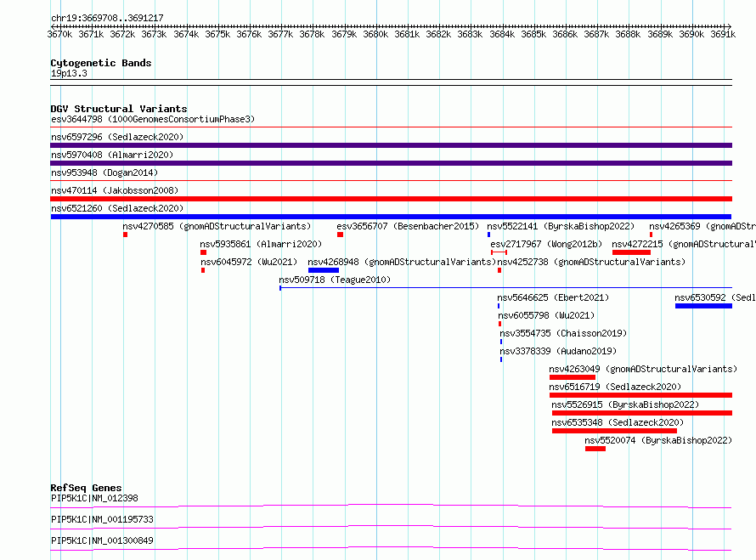Select nsv6535348 (Sedlazeck2020) label
The height and width of the screenshot is (560, 756).
pyautogui.click(x=618, y=422)
